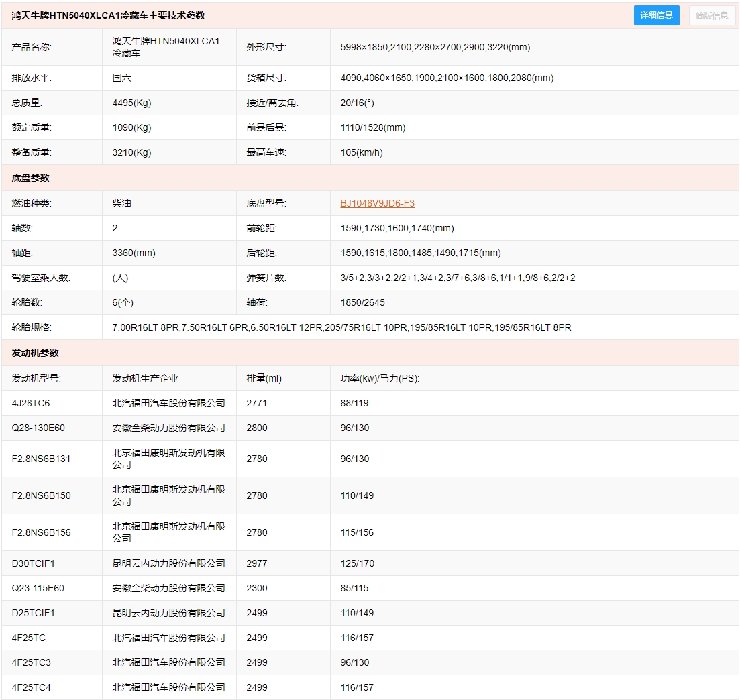This screenshot has width=740, height=700.
Task: Select engine model F2.8NS6B156
Action: point(41,532)
